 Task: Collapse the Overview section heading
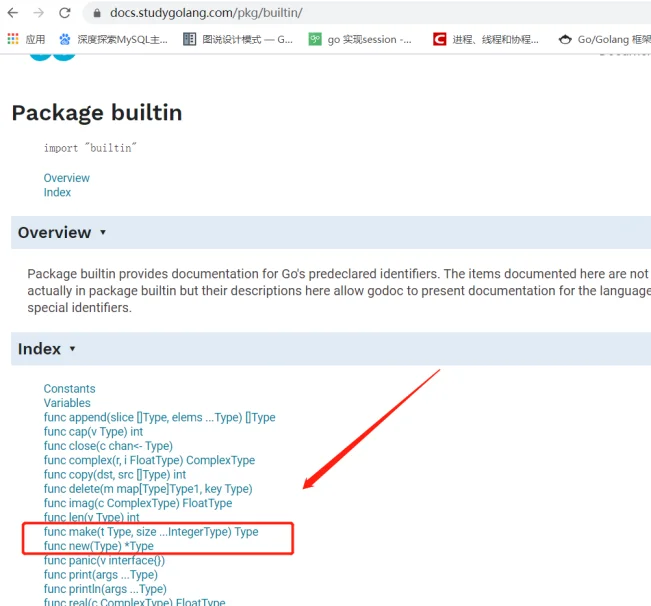pyautogui.click(x=62, y=232)
